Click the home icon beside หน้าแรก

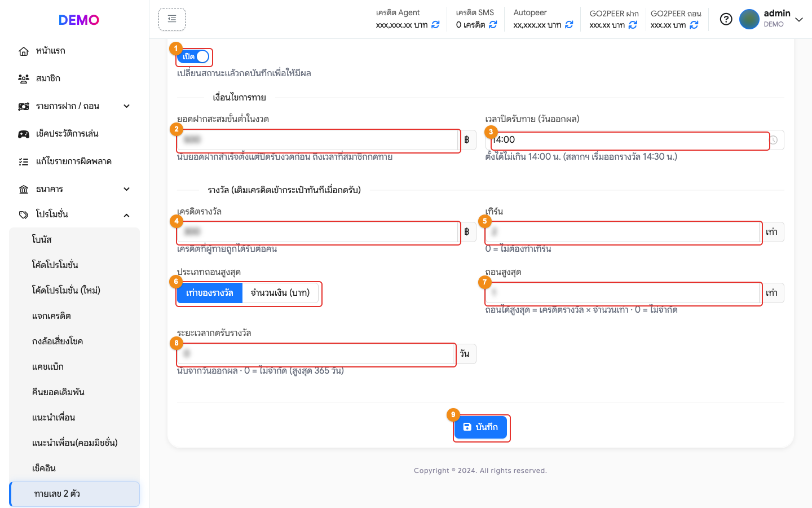coord(24,51)
